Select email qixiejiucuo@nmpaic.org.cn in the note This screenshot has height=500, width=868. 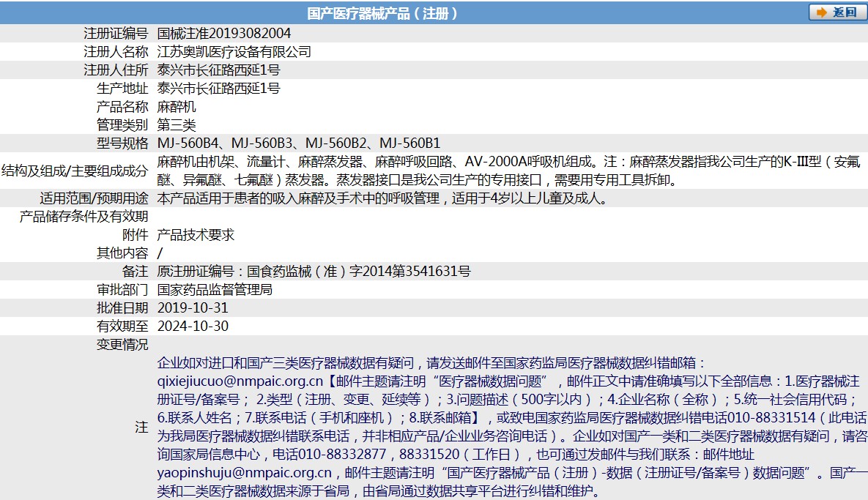tap(240, 381)
